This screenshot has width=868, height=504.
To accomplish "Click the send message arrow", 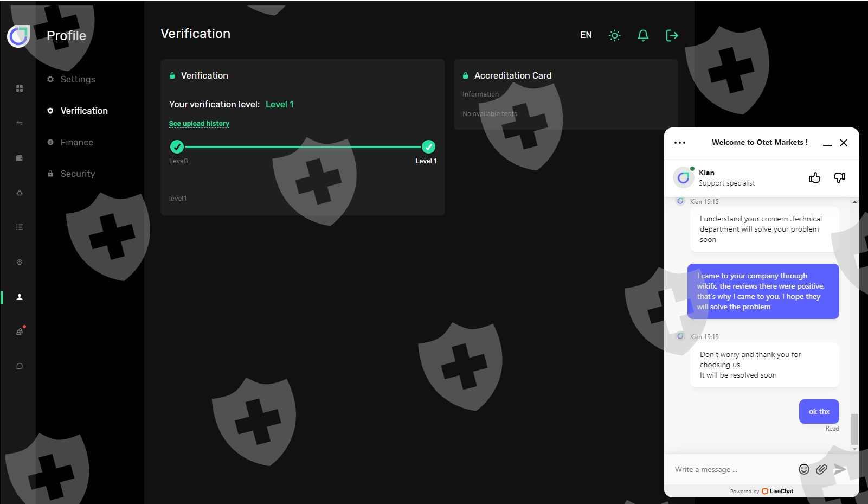I will 840,469.
